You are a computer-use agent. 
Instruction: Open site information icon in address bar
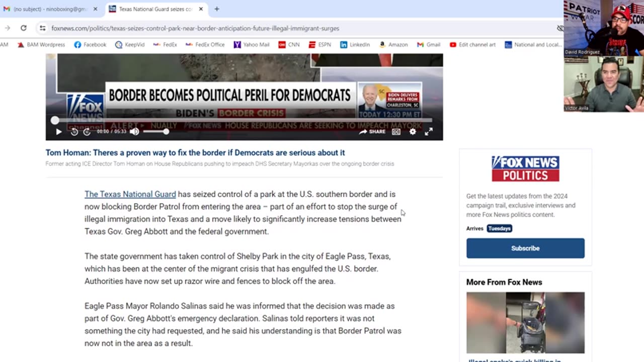[43, 28]
